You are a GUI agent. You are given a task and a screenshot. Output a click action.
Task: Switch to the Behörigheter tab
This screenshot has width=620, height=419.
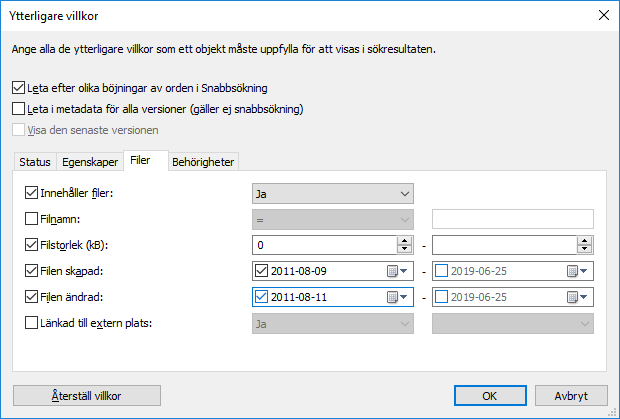coord(203,162)
